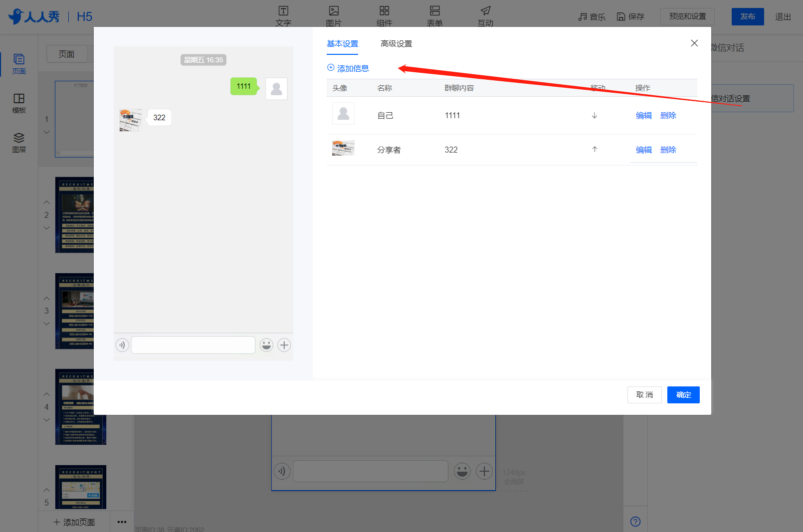Click the 保存 save icon

point(621,16)
